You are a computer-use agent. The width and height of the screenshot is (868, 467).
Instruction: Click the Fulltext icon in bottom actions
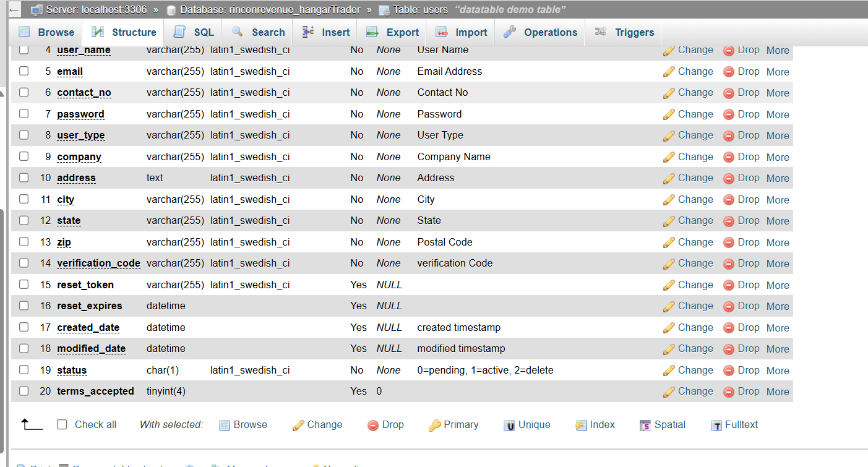[716, 426]
